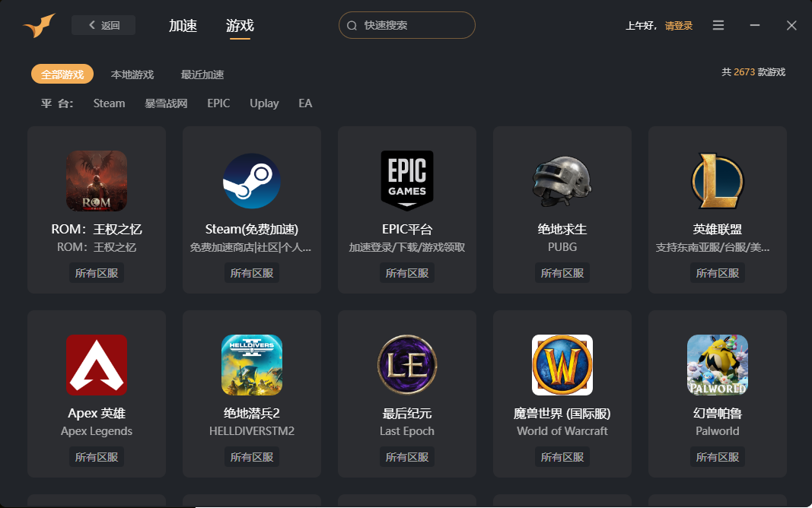Click the Apex Legends subtitle text
812x508 pixels.
point(97,431)
